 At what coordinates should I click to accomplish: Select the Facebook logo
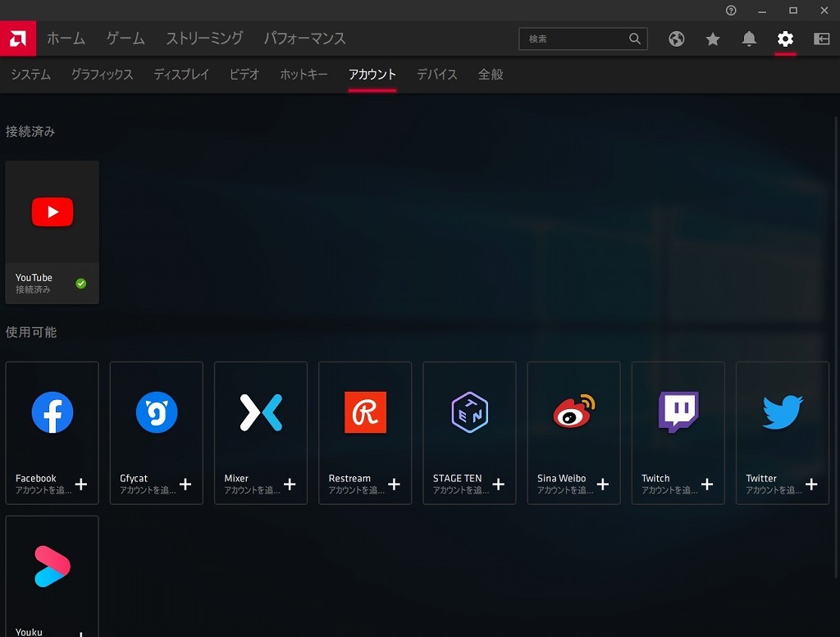tap(52, 412)
